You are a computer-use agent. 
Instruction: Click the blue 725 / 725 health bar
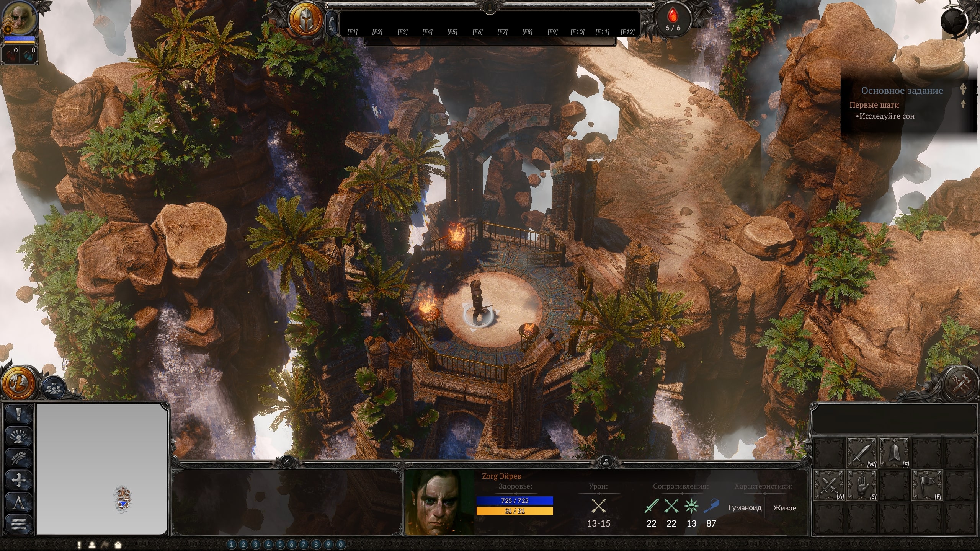(x=514, y=500)
